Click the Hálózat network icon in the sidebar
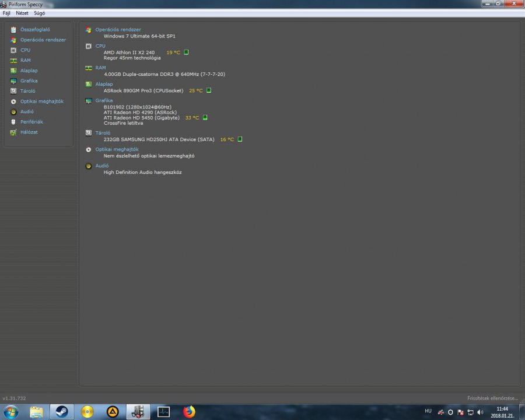This screenshot has width=525, height=420. click(13, 132)
